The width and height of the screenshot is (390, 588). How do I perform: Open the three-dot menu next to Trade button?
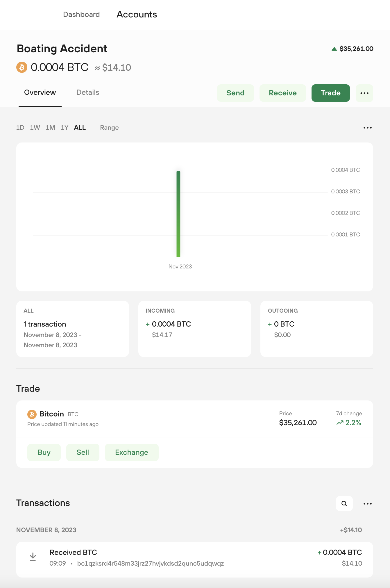(x=364, y=93)
